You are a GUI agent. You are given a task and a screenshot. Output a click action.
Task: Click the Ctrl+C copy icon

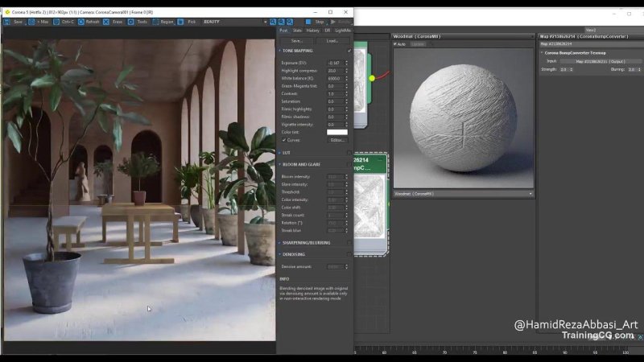coord(57,22)
